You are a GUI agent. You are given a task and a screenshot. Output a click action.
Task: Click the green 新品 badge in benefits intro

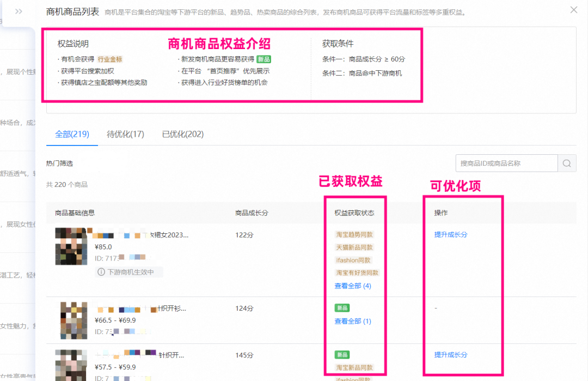pyautogui.click(x=264, y=59)
